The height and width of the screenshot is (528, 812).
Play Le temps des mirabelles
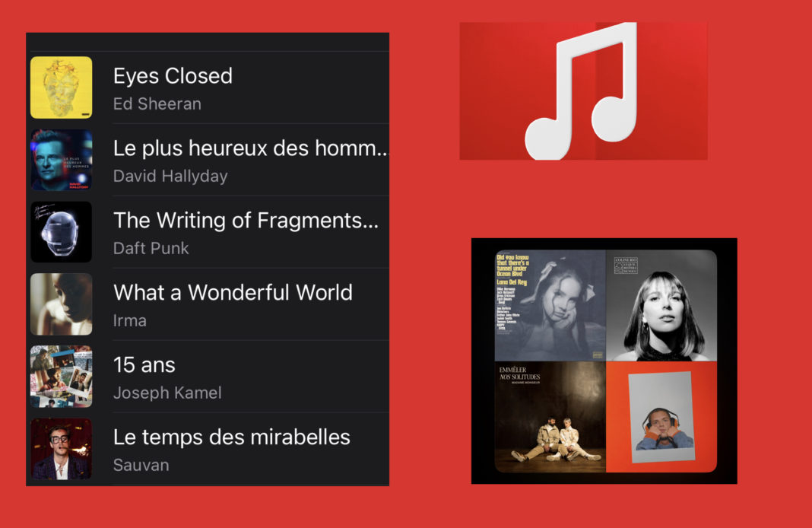232,437
